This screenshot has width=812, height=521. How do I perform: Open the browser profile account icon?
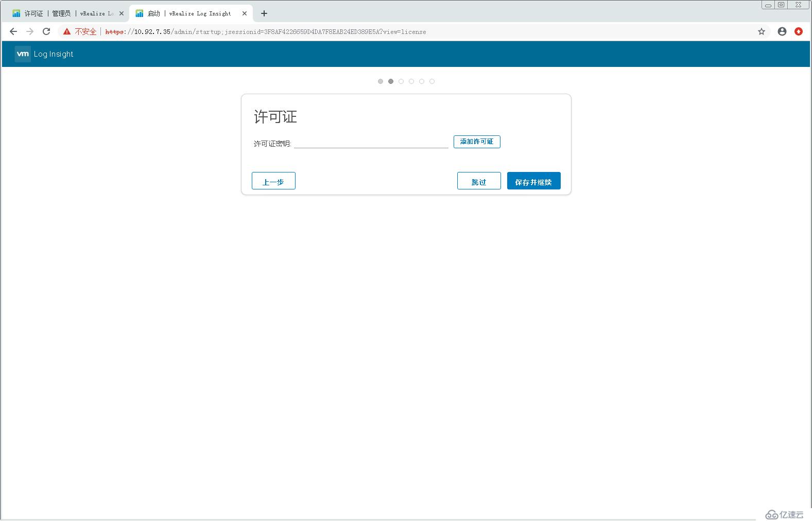tap(782, 31)
